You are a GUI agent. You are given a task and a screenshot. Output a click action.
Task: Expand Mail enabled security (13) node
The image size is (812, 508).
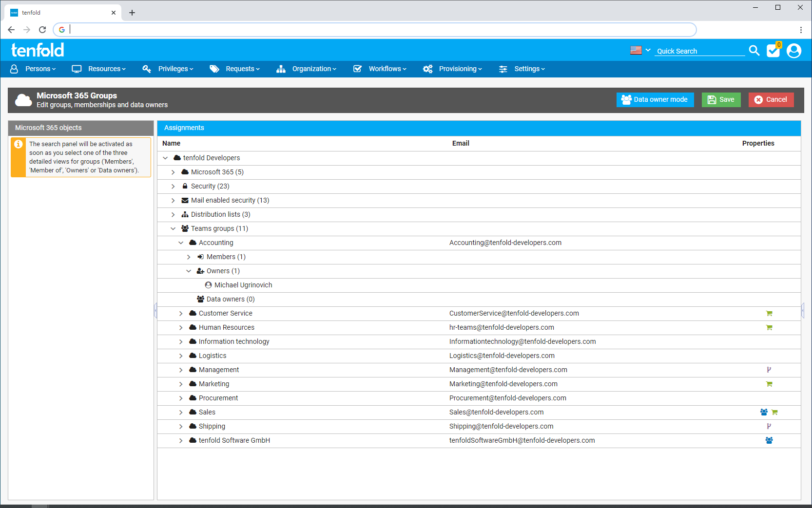173,200
